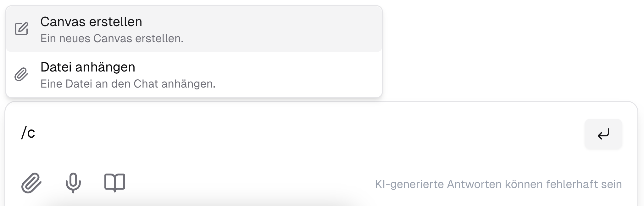Click Eine Datei an den Chat anhängen text
This screenshot has width=644, height=206.
click(128, 84)
